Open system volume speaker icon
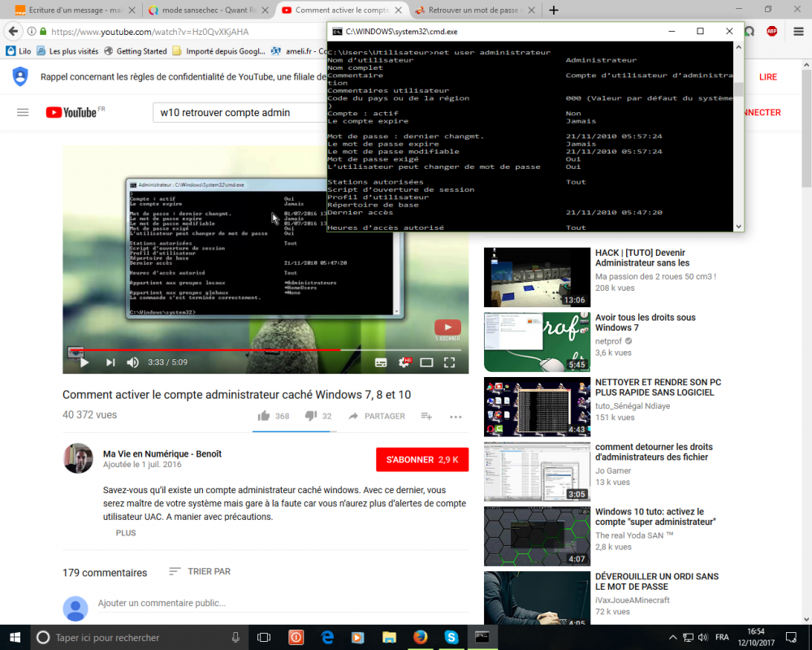Image resolution: width=812 pixels, height=650 pixels. pyautogui.click(x=702, y=637)
